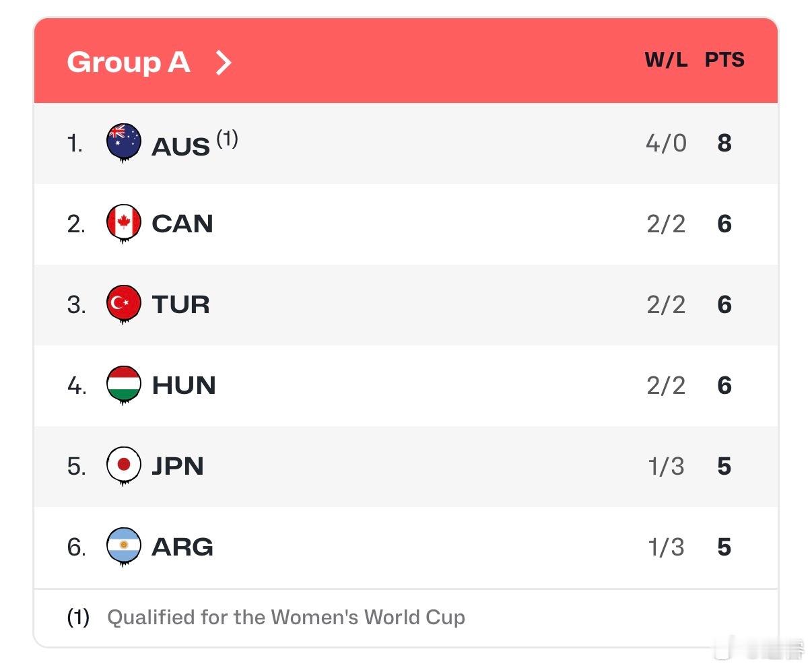The width and height of the screenshot is (812, 668).
Task: Select the AUS team name
Action: 180,146
